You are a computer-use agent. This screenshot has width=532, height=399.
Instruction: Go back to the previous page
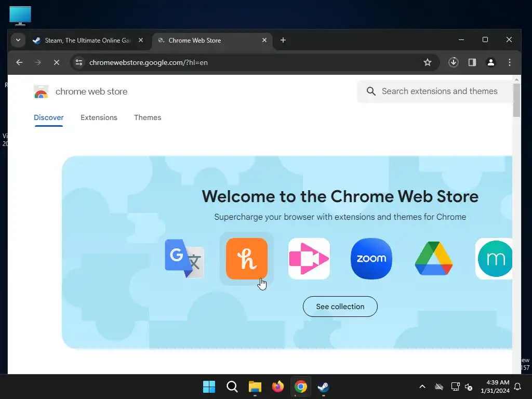point(19,62)
